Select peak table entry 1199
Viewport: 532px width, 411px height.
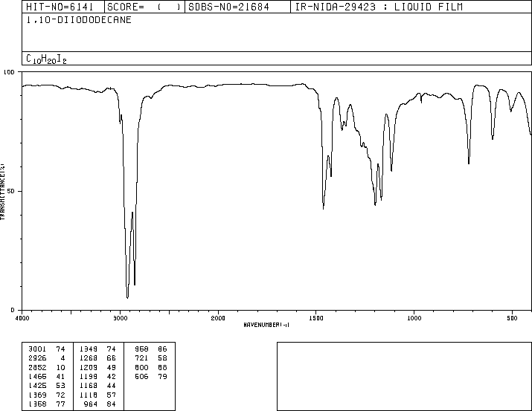point(89,376)
